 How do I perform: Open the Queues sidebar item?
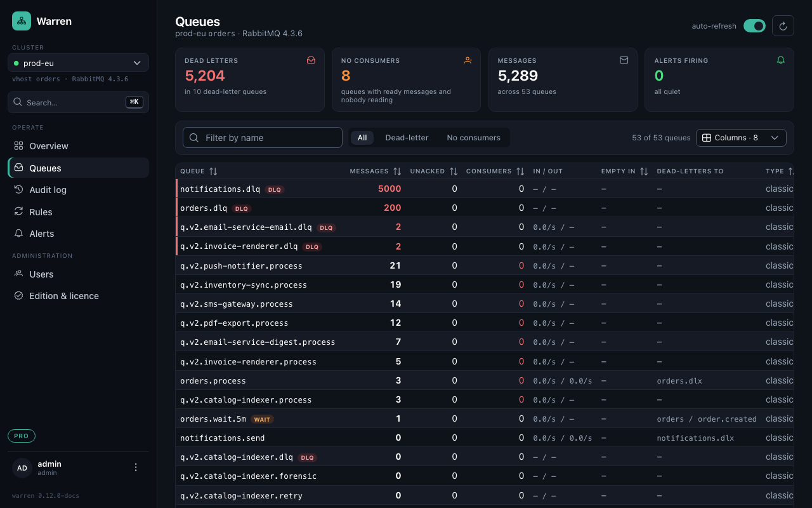click(x=78, y=168)
